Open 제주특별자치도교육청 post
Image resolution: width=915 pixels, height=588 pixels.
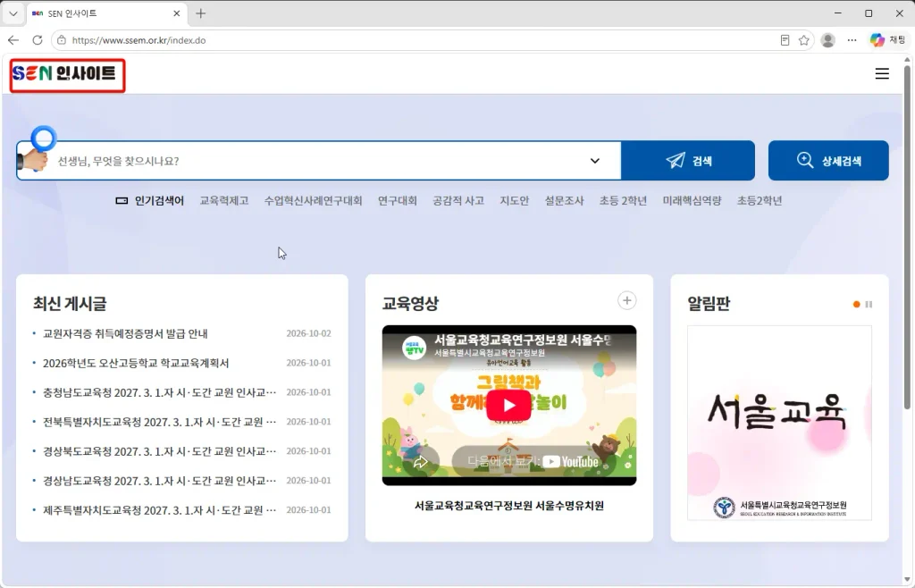[159, 510]
